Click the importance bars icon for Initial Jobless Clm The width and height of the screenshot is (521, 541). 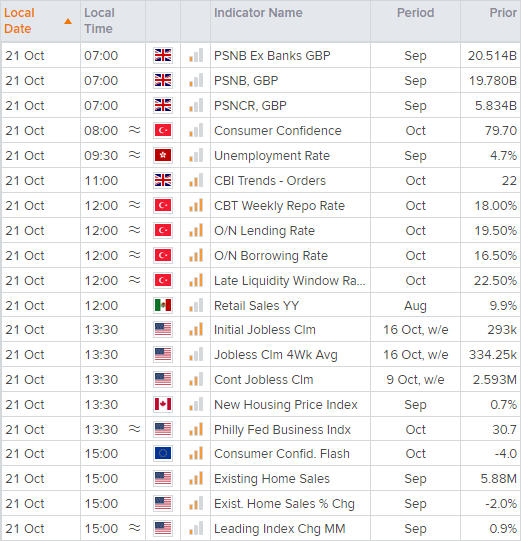(196, 329)
